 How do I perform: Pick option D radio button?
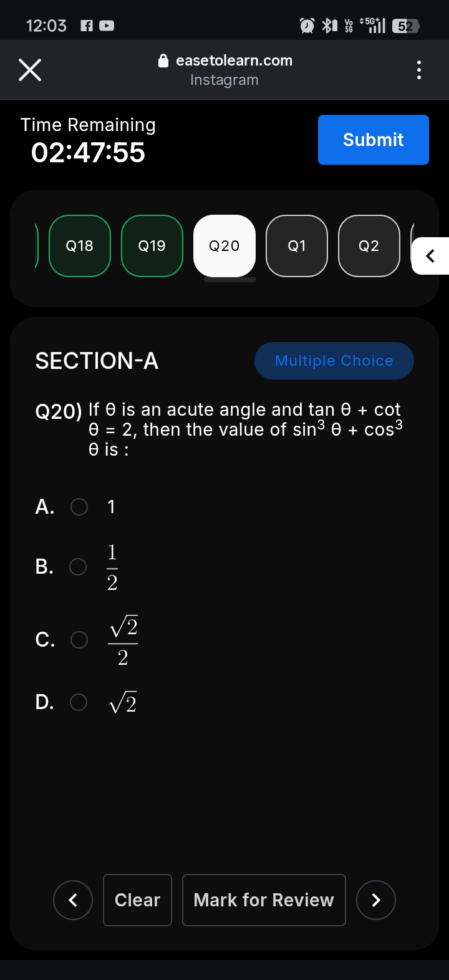click(79, 702)
